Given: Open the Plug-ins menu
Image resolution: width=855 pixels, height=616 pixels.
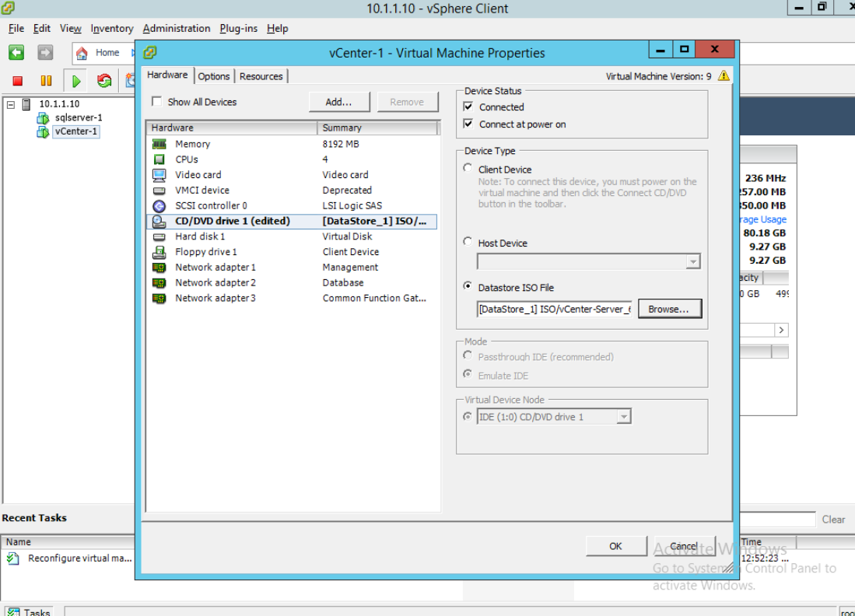Looking at the screenshot, I should [x=238, y=28].
